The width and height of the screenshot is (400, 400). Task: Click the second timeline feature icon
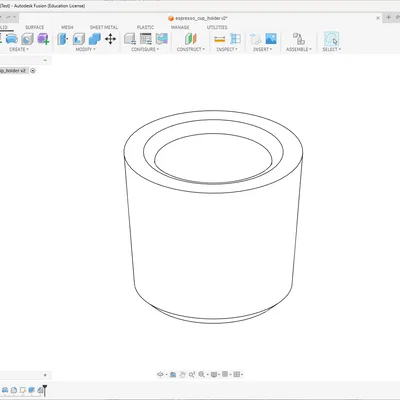[x=14, y=390]
